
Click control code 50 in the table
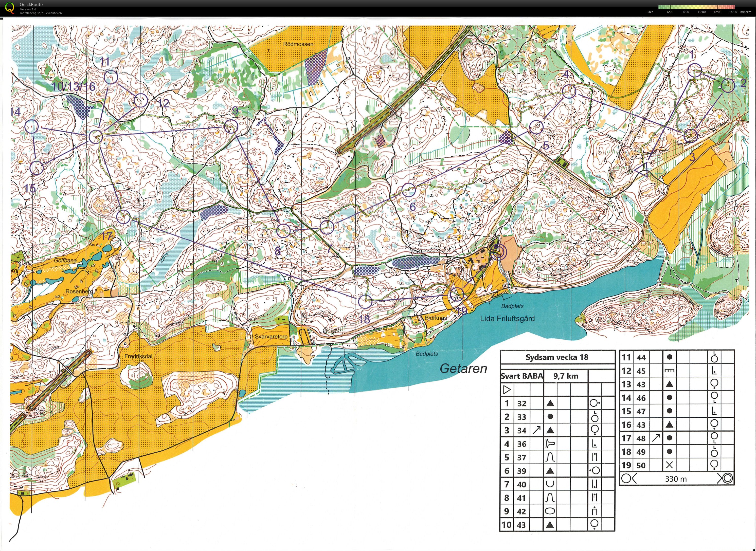point(641,465)
